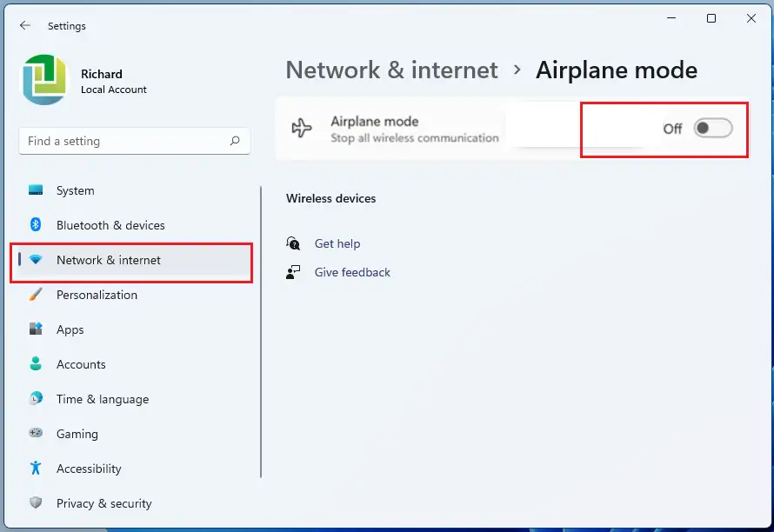Click the Apps icon in sidebar
The image size is (774, 532).
(36, 329)
